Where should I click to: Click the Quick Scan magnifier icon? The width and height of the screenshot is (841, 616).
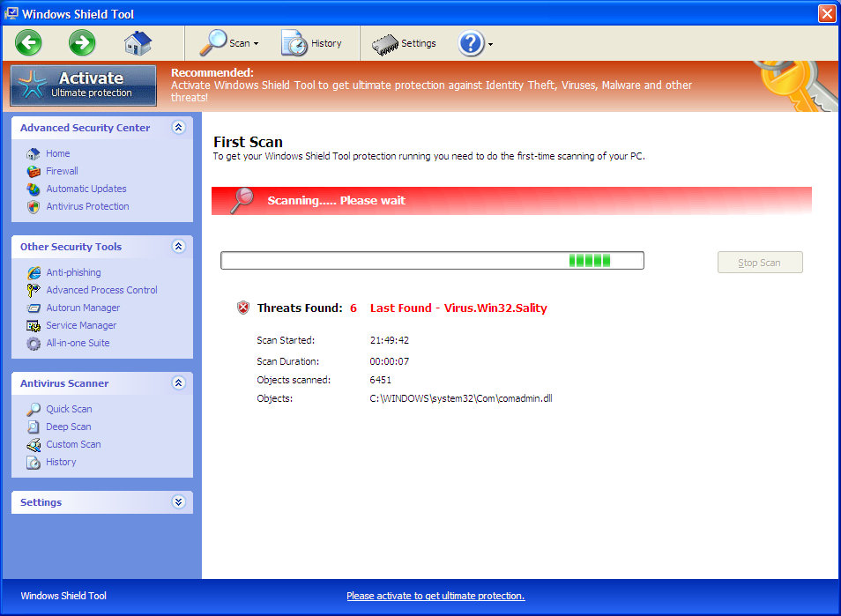point(33,410)
